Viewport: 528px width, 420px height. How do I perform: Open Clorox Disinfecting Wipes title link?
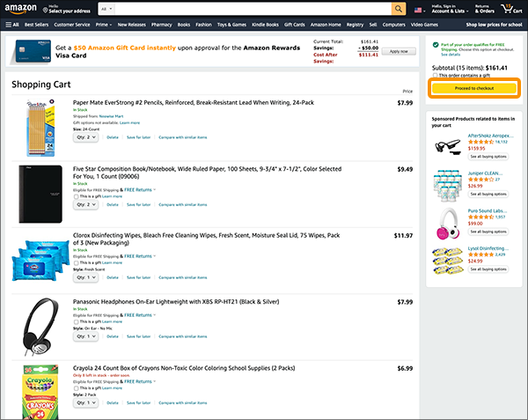point(206,239)
